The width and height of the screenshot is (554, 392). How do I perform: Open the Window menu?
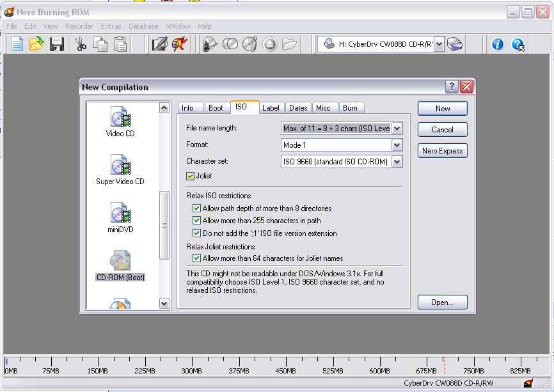tap(178, 26)
